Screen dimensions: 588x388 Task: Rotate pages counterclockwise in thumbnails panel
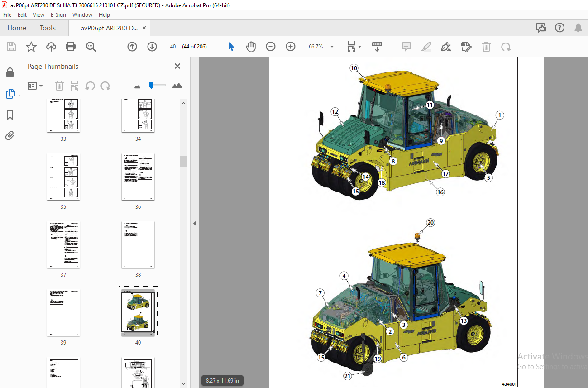tap(90, 86)
